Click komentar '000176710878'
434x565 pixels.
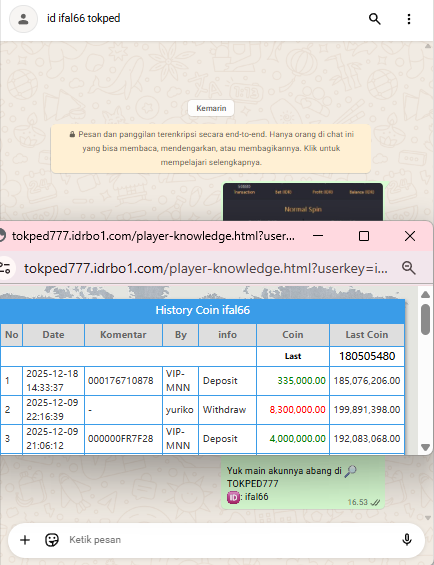point(121,381)
